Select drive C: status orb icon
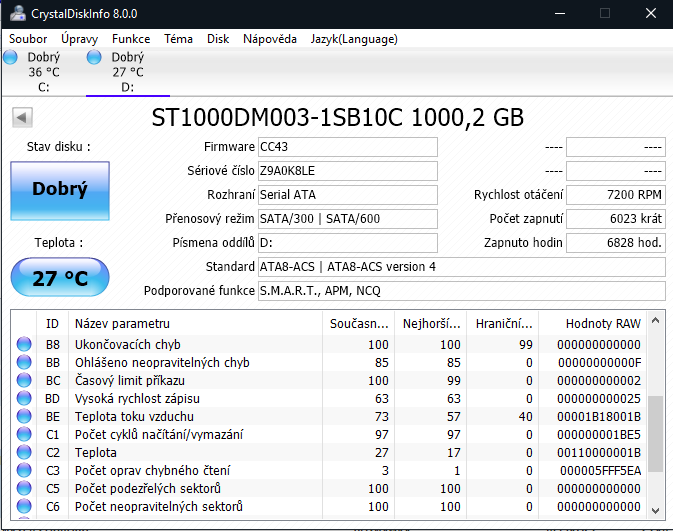Screen dimensions: 673x531 (x=11, y=58)
